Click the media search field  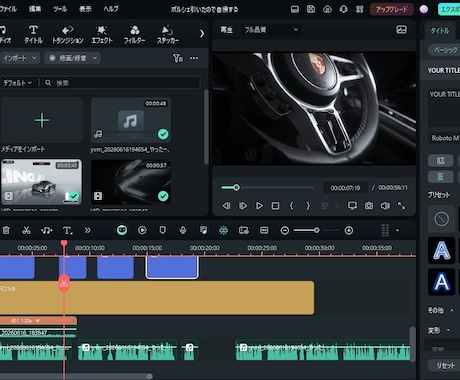(123, 83)
